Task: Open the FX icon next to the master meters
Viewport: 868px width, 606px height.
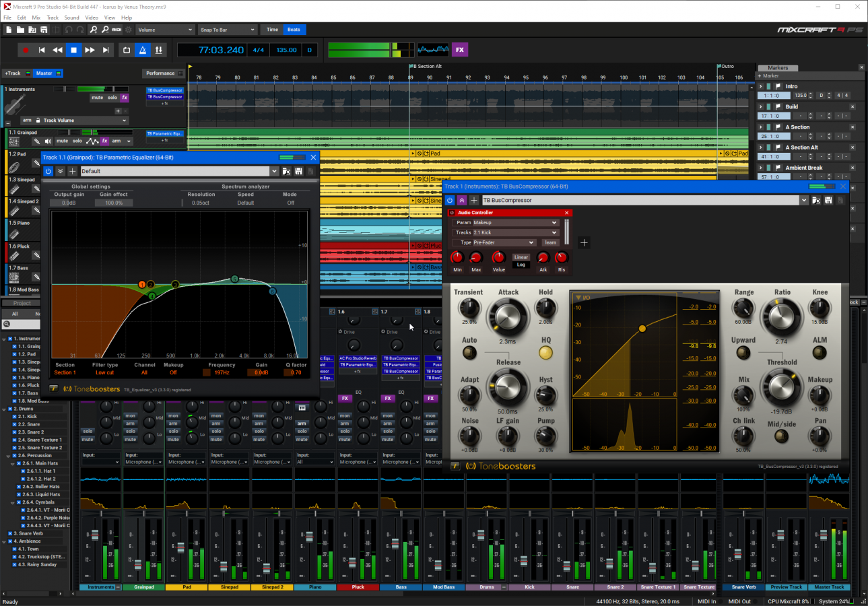Action: coord(459,49)
